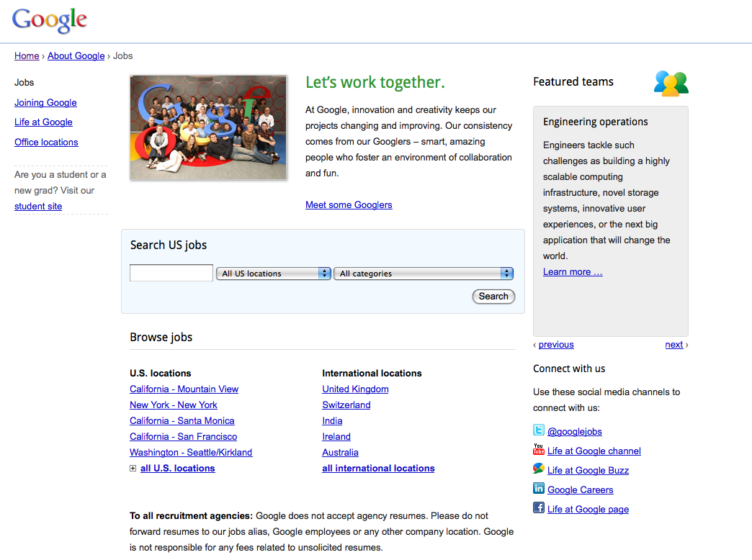Click the Google Buzz icon
This screenshot has height=560, width=752.
(x=538, y=469)
